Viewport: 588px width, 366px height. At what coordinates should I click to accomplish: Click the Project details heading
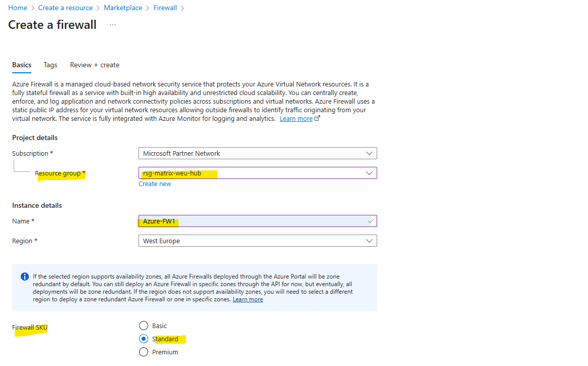(x=35, y=138)
